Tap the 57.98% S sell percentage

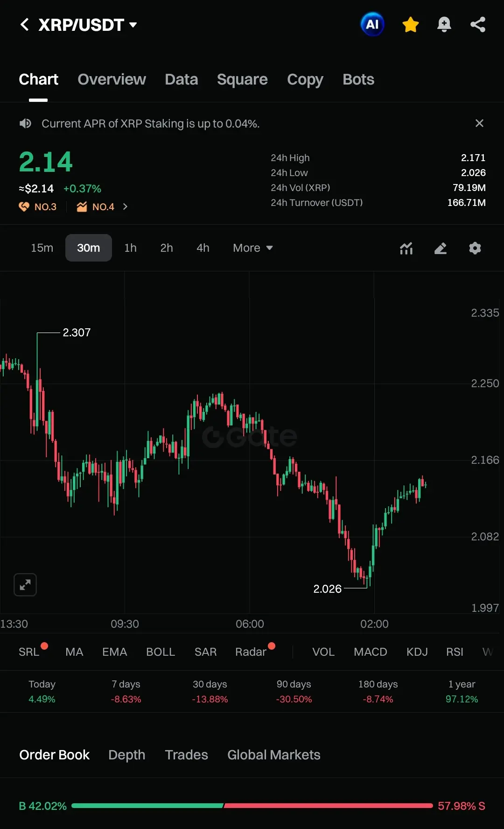pyautogui.click(x=462, y=806)
